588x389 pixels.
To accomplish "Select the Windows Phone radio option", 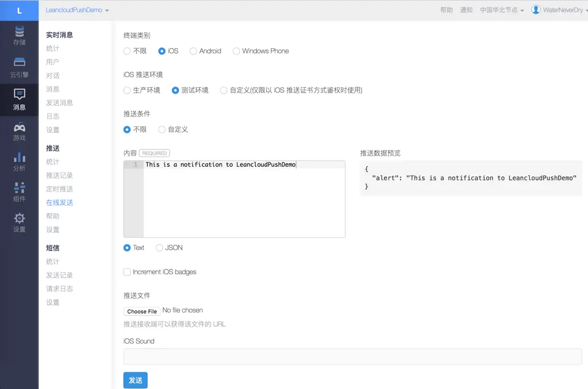I will [x=236, y=51].
